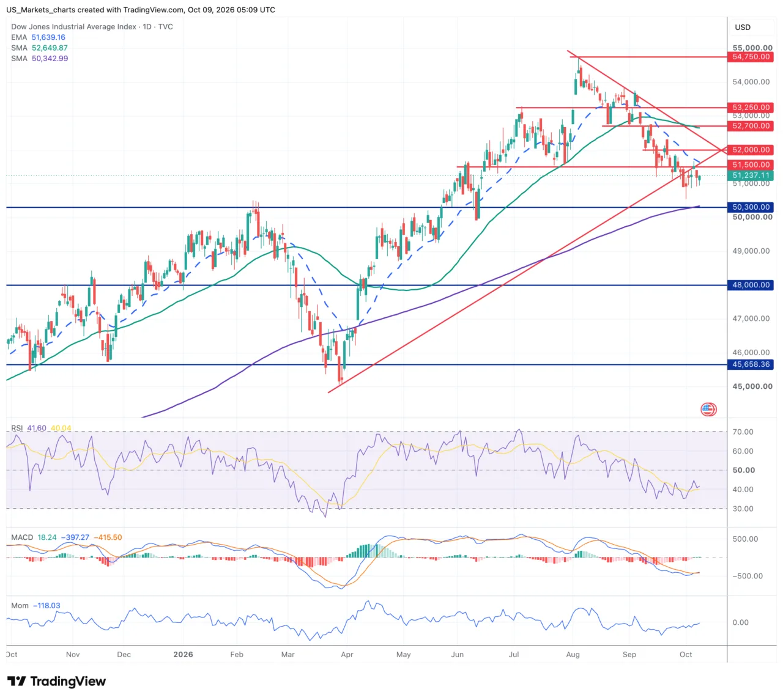This screenshot has height=700, width=783.
Task: Click the current price label 51,237.11
Action: (751, 175)
